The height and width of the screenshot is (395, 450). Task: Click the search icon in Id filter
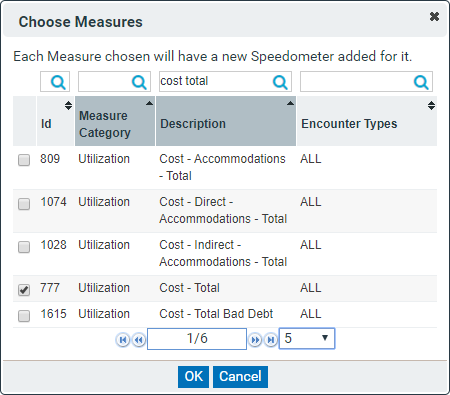pyautogui.click(x=58, y=82)
